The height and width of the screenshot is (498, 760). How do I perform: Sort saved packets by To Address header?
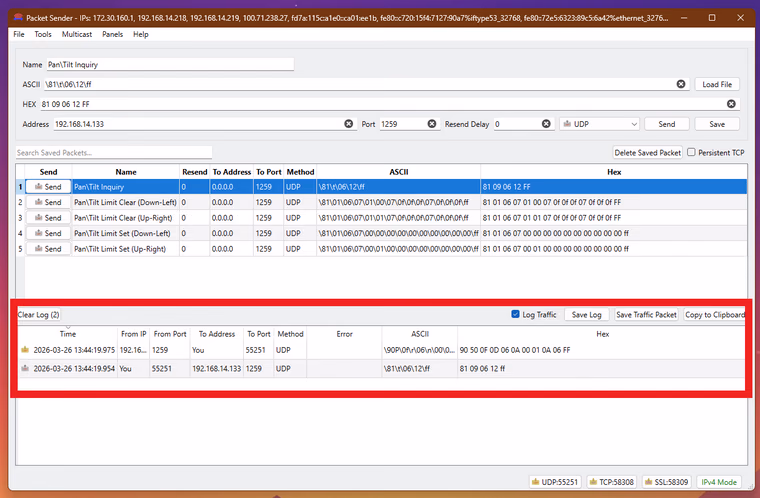tap(232, 172)
